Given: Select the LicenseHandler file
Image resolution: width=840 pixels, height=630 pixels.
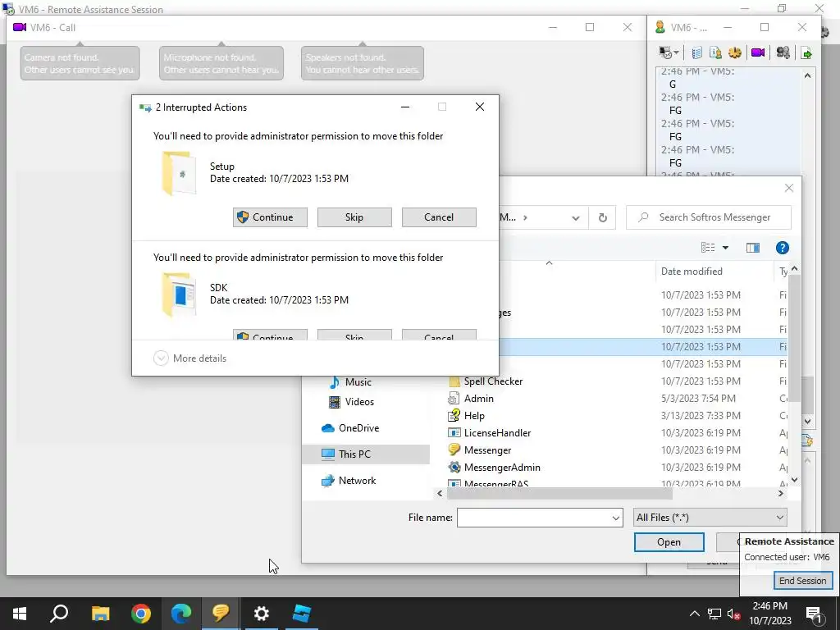Looking at the screenshot, I should (x=490, y=433).
